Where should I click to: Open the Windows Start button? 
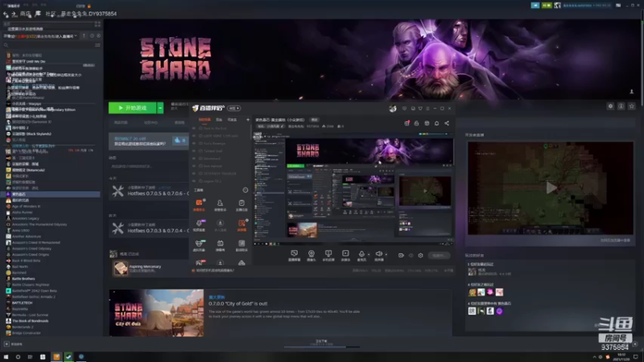(x=6, y=356)
